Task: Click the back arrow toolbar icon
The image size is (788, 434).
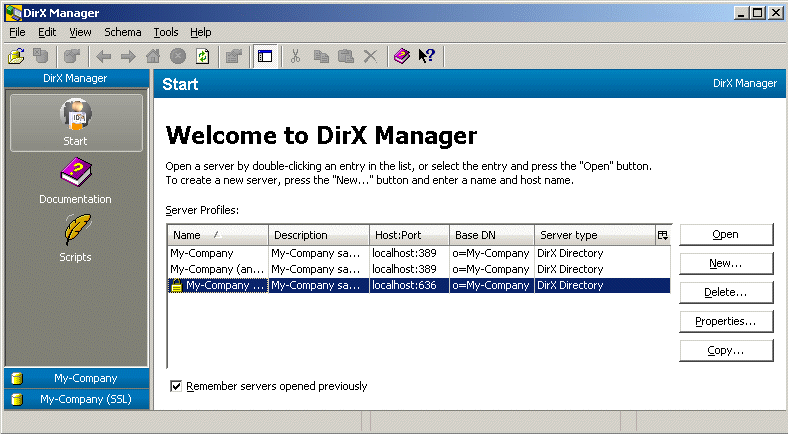Action: (104, 56)
